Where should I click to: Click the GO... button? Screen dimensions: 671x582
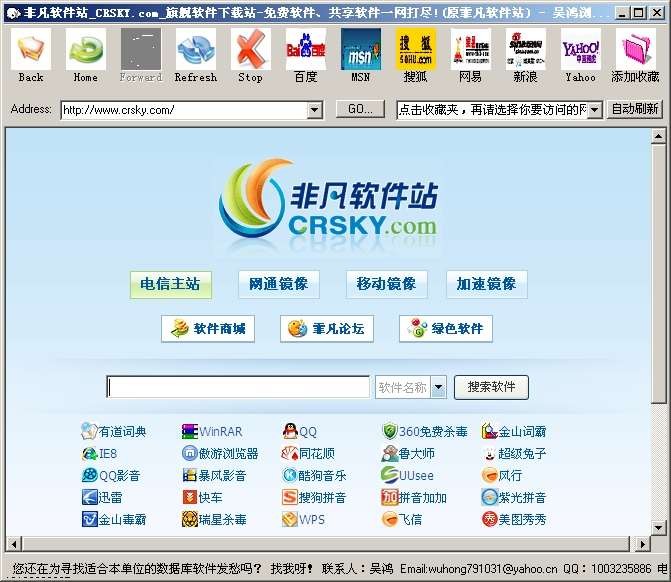click(x=360, y=109)
